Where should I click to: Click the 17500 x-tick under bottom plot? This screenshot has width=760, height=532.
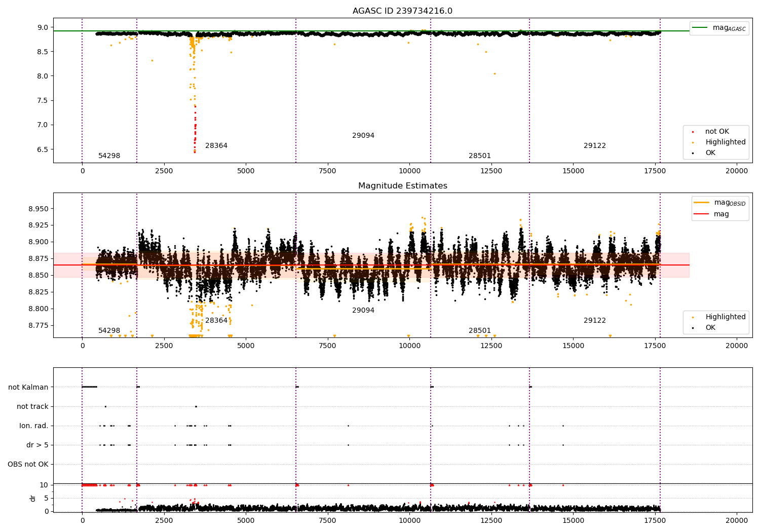pyautogui.click(x=655, y=521)
